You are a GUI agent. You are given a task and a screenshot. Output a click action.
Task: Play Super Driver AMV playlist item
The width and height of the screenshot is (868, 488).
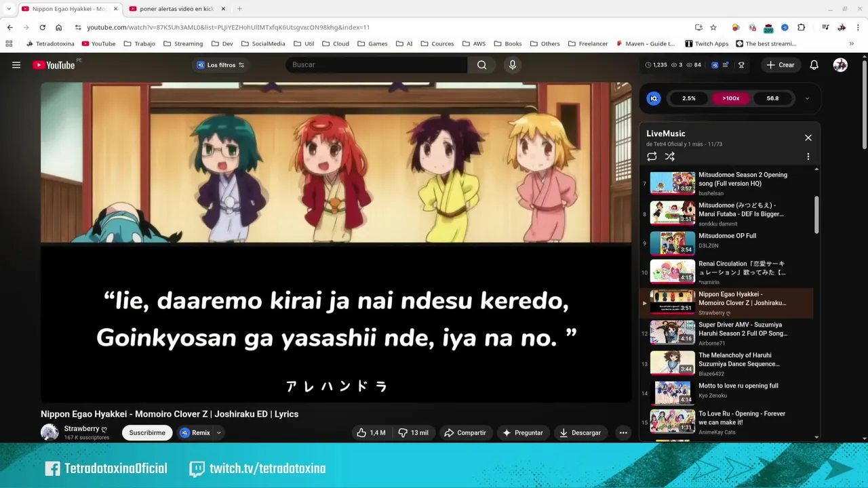pos(727,333)
